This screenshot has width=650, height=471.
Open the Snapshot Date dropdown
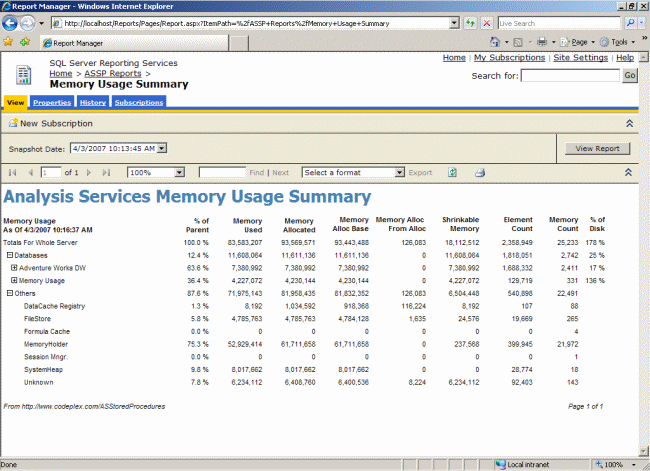tap(162, 148)
